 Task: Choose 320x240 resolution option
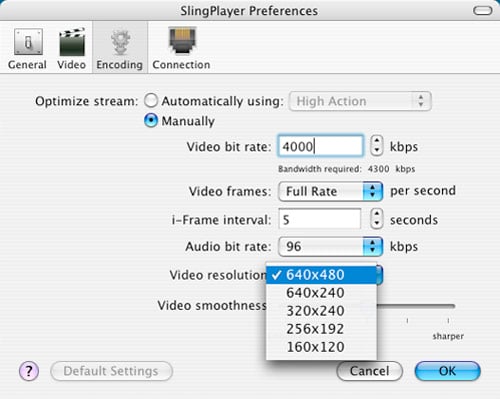pos(322,311)
